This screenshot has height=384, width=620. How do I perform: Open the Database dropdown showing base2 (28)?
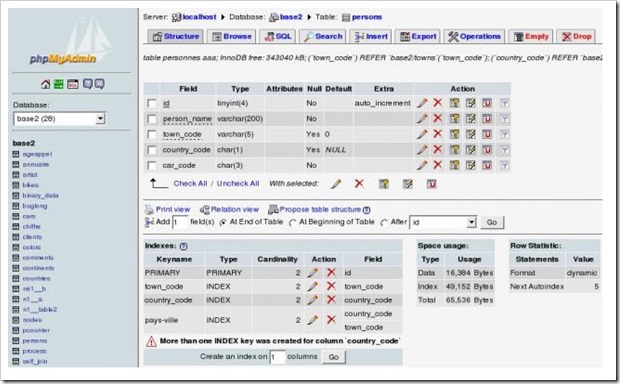tap(60, 119)
